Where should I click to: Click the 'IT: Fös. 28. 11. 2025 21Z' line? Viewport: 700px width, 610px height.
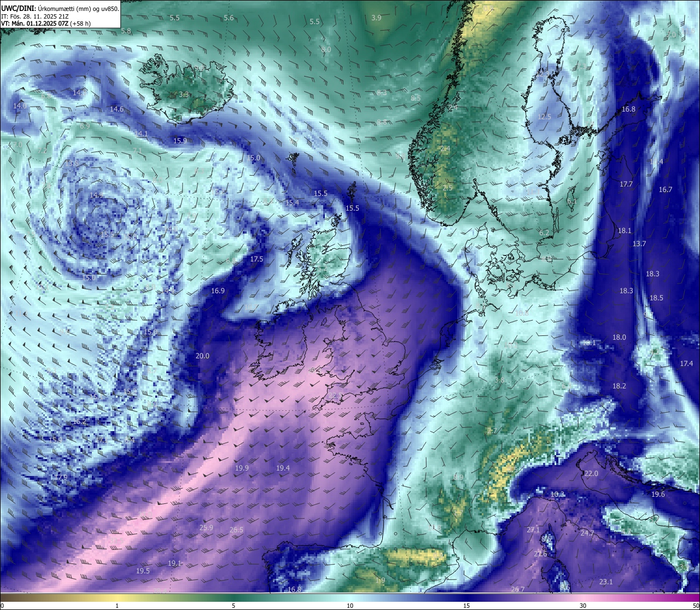click(35, 16)
